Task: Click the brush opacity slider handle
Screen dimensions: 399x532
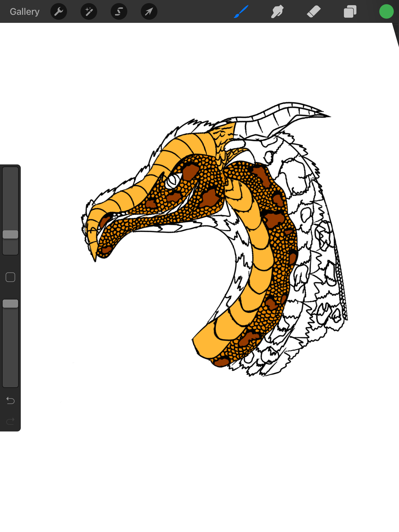Action: click(x=10, y=304)
